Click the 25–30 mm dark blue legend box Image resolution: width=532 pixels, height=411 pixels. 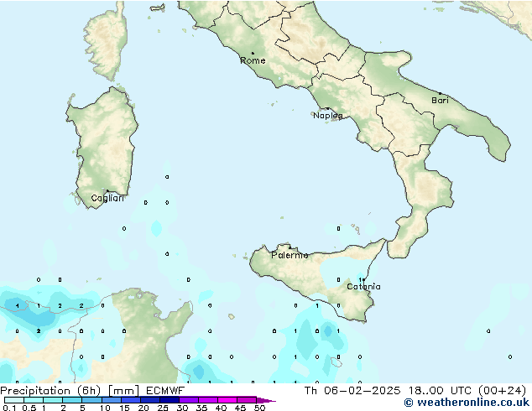coord(170,400)
